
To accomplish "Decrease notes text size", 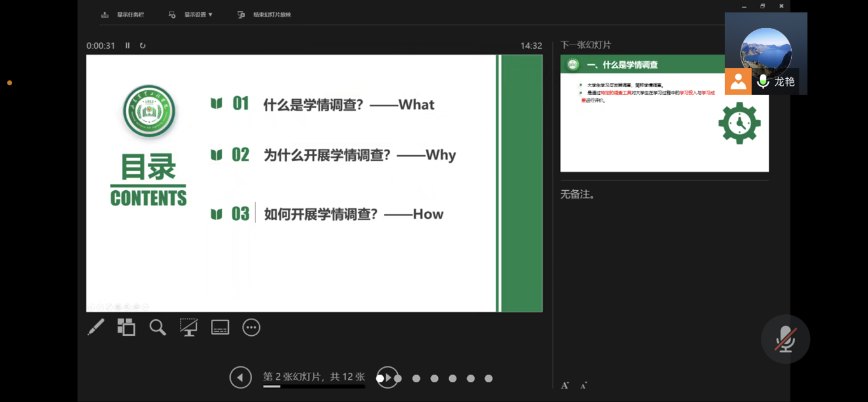I will point(584,385).
